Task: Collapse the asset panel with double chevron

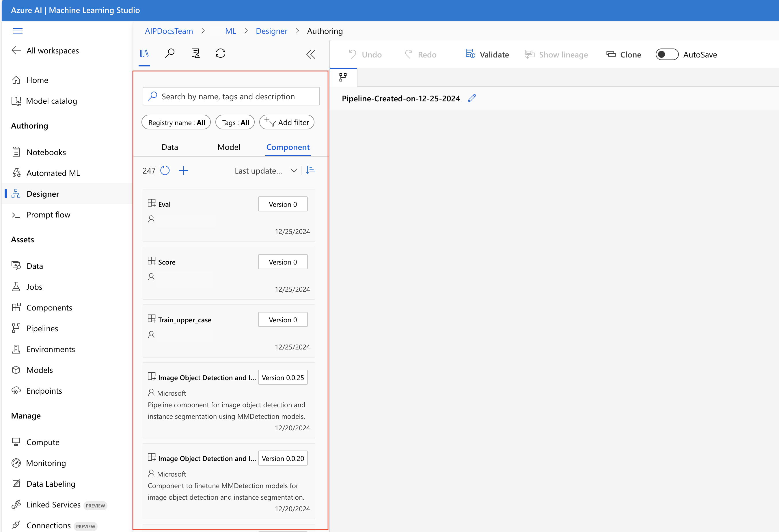Action: (x=311, y=54)
